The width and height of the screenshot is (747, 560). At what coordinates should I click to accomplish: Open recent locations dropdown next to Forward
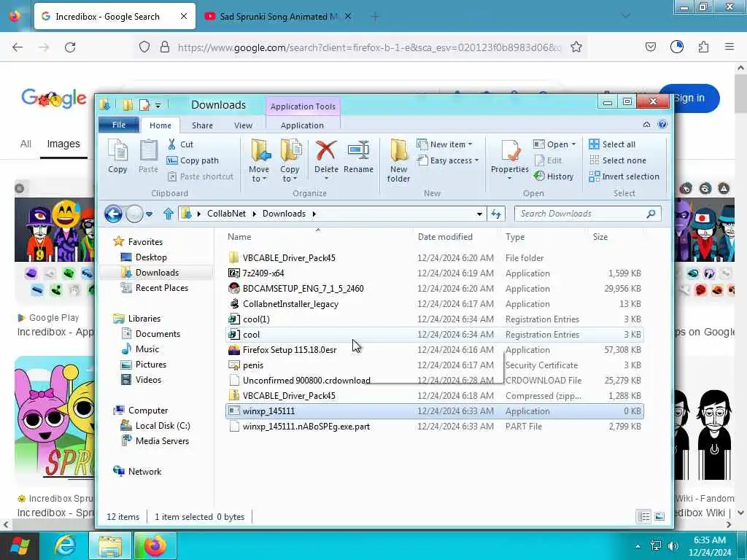(x=149, y=214)
